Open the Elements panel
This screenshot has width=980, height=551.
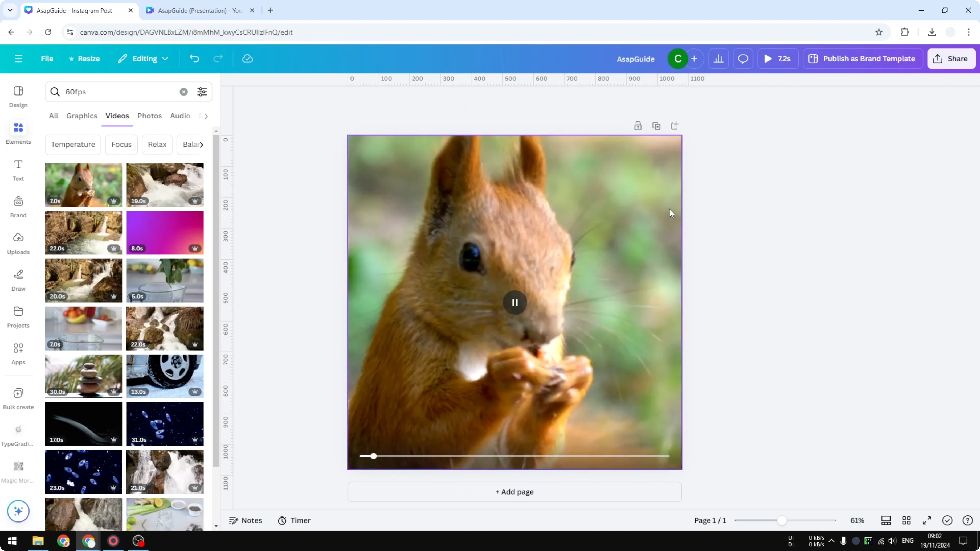[18, 132]
